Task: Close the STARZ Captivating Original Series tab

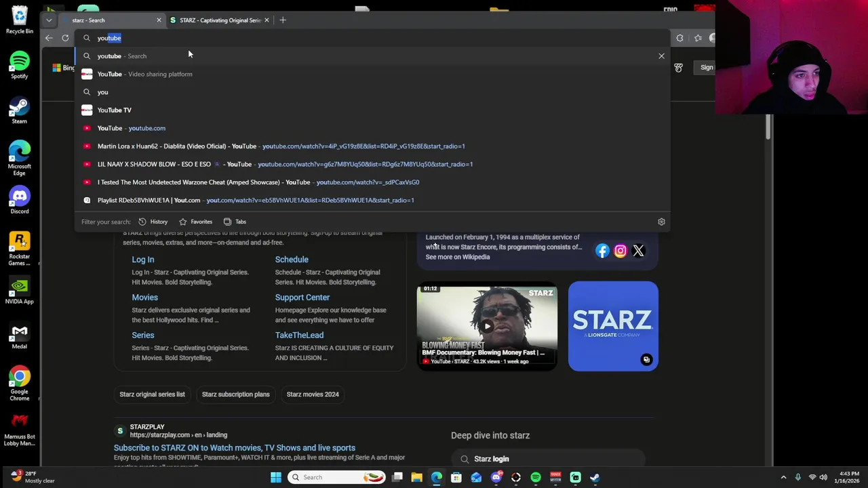Action: (267, 20)
